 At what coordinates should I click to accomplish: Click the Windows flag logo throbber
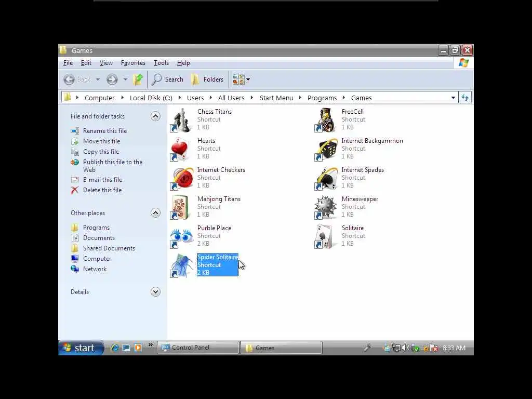click(463, 63)
